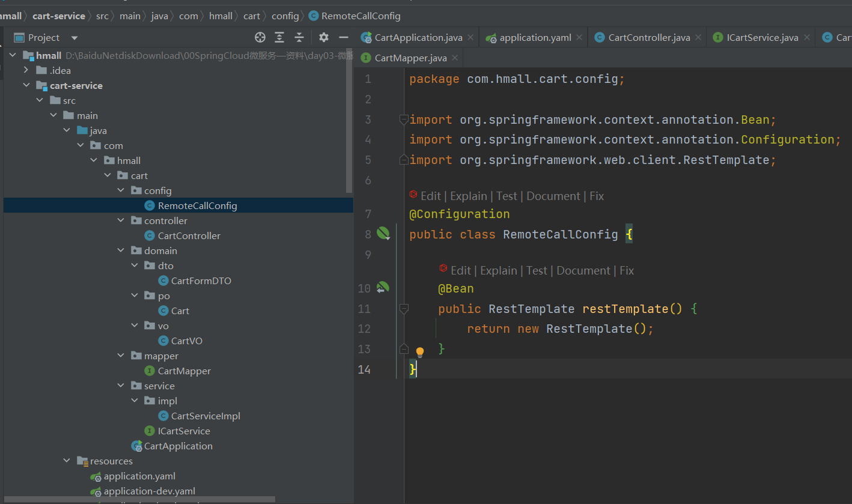852x504 pixels.
Task: Click the yellow lightbulb quick-fix icon
Action: [420, 352]
